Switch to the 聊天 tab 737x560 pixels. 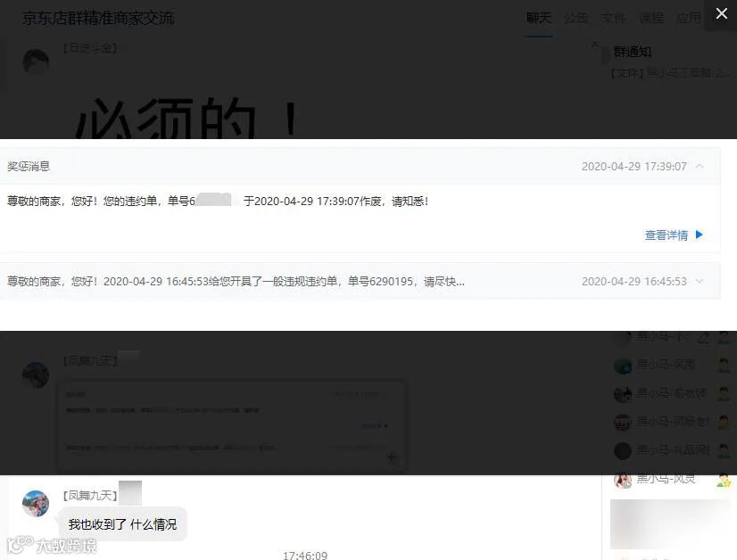tap(539, 18)
